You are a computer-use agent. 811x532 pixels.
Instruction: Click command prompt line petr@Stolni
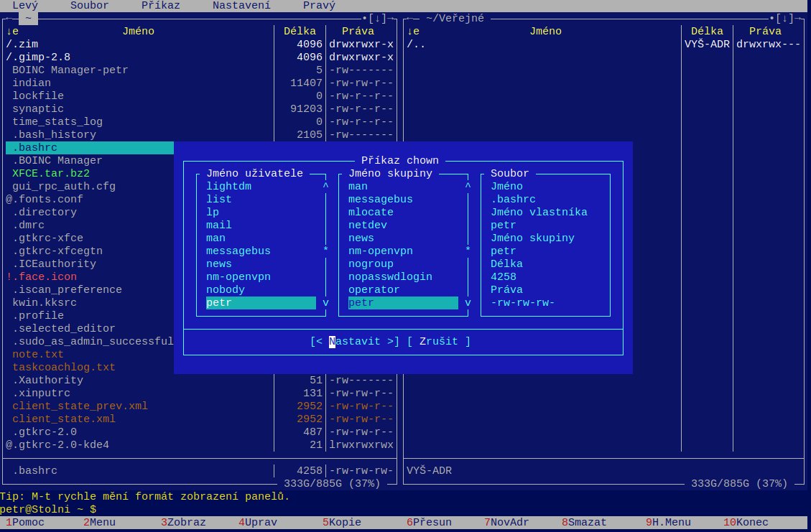[x=47, y=509]
